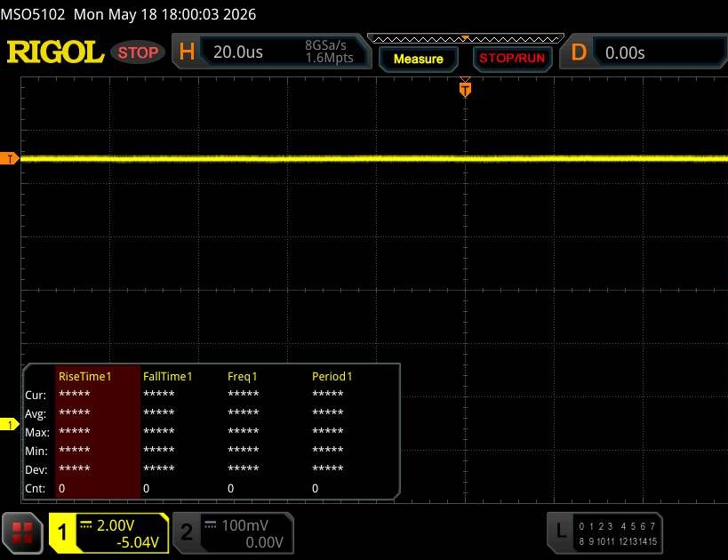Screen dimensions: 728x560
Task: Open the 20.0us timebase setting
Action: coord(238,52)
